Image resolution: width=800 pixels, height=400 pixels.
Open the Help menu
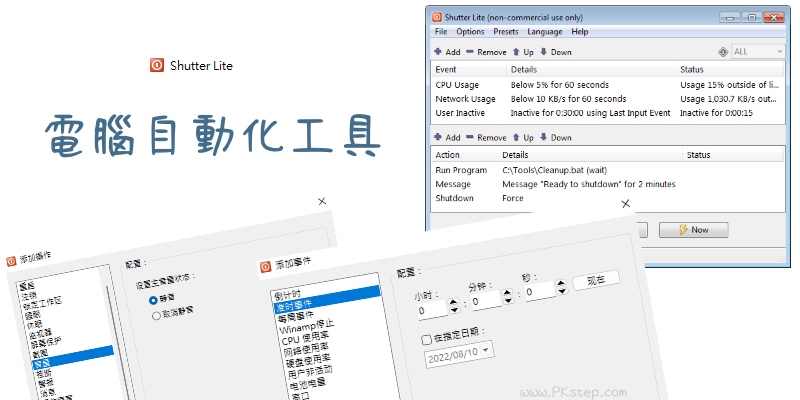580,32
